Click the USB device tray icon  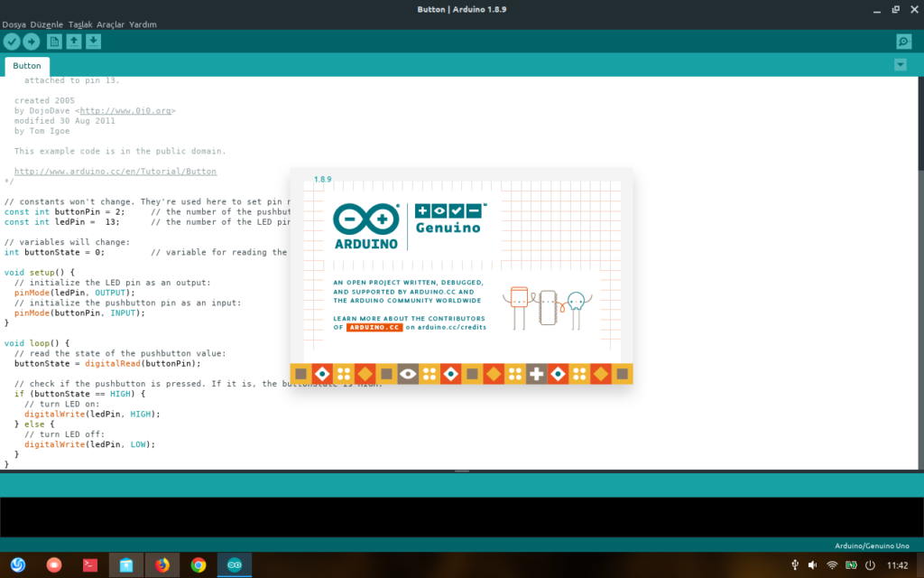[x=794, y=565]
